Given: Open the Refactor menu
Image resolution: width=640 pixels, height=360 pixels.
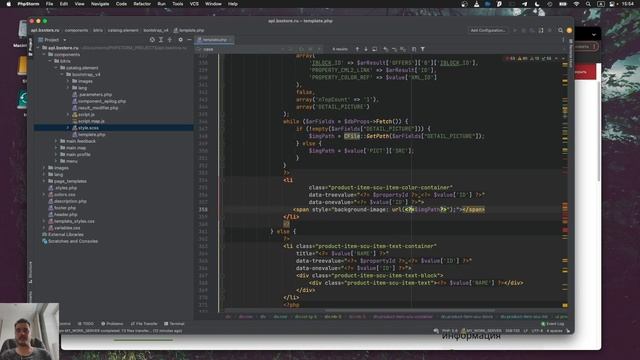Looking at the screenshot, I should 142,4.
